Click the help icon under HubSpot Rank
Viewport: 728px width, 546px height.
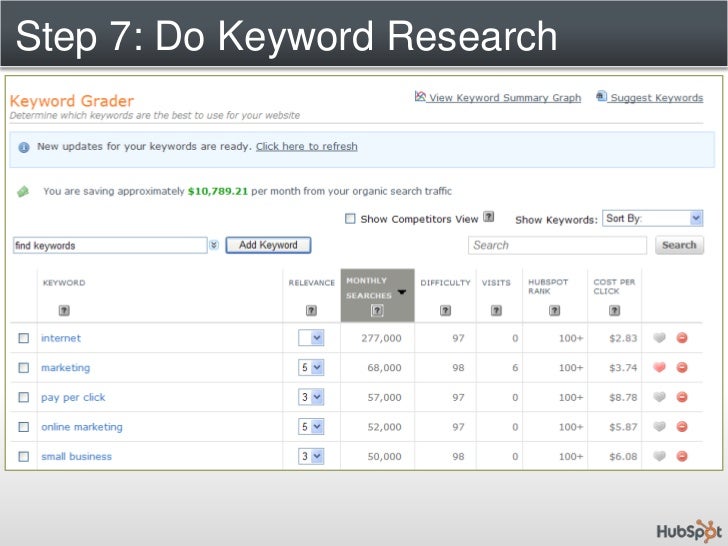tap(554, 310)
